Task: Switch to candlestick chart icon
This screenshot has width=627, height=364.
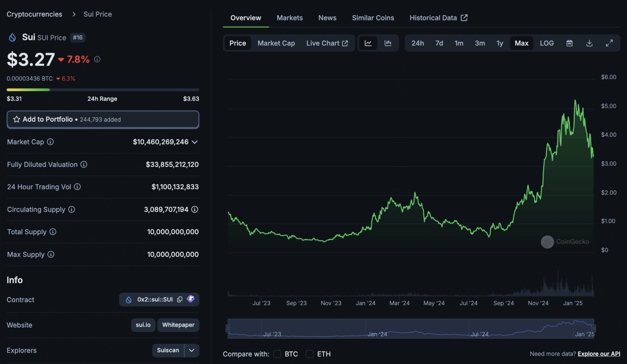Action: pyautogui.click(x=388, y=43)
